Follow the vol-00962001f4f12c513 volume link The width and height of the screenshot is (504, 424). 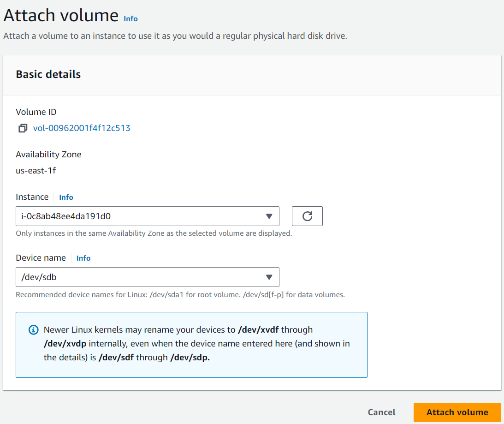82,128
